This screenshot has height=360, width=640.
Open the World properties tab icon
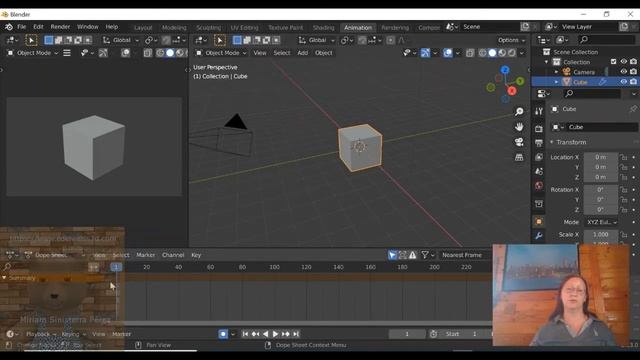tap(539, 186)
